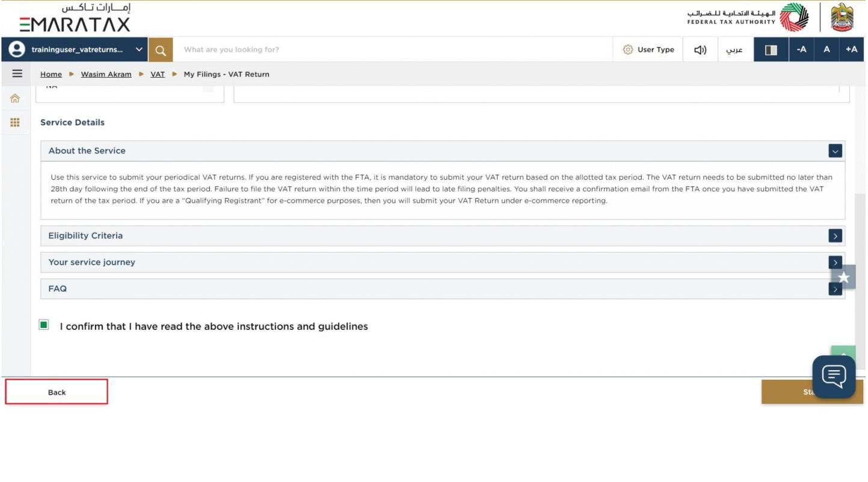The height and width of the screenshot is (482, 868).
Task: Navigate to Home breadcrumb
Action: click(51, 74)
